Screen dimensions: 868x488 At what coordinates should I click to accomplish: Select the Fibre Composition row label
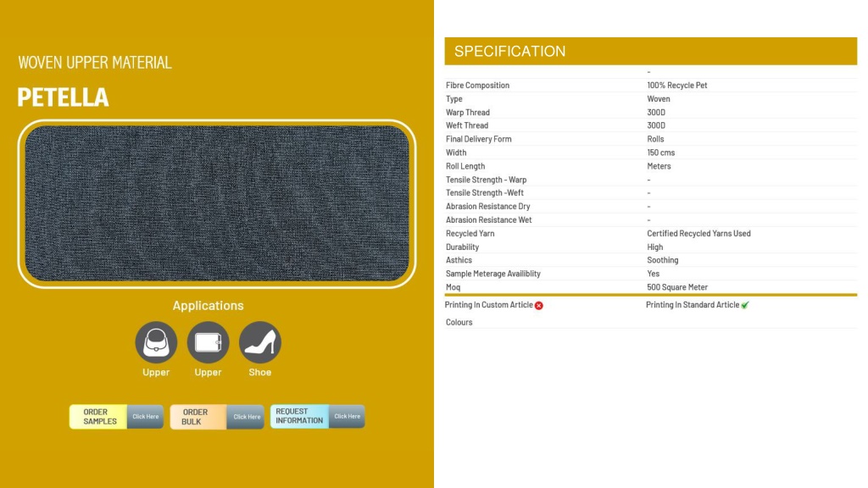[x=477, y=86]
